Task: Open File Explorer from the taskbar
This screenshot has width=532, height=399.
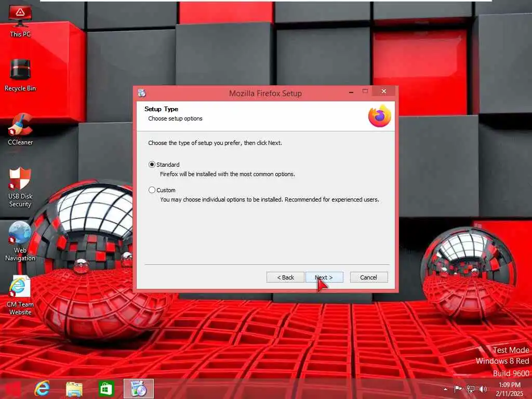Action: point(74,389)
